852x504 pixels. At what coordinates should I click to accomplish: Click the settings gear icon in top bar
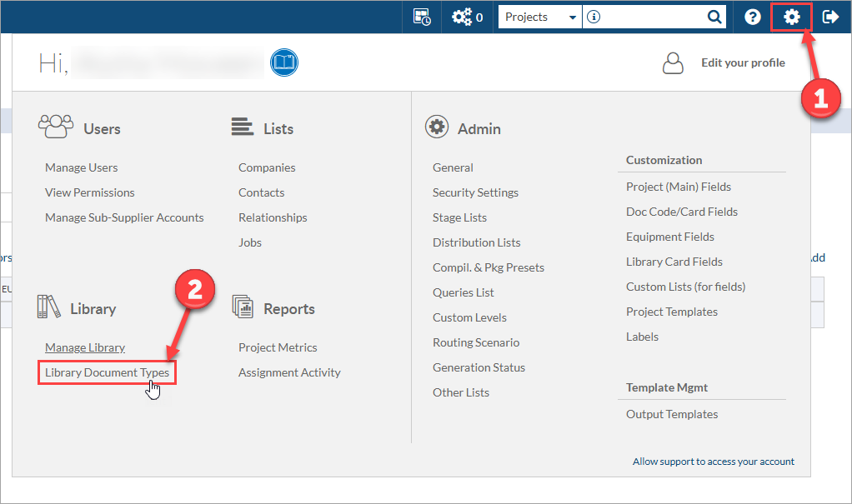[791, 17]
